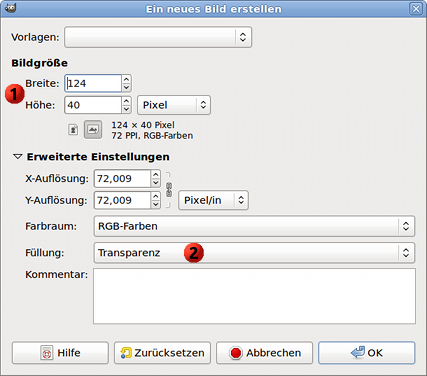Increase X-Auflösung with the up arrow
The height and width of the screenshot is (376, 427).
point(156,174)
